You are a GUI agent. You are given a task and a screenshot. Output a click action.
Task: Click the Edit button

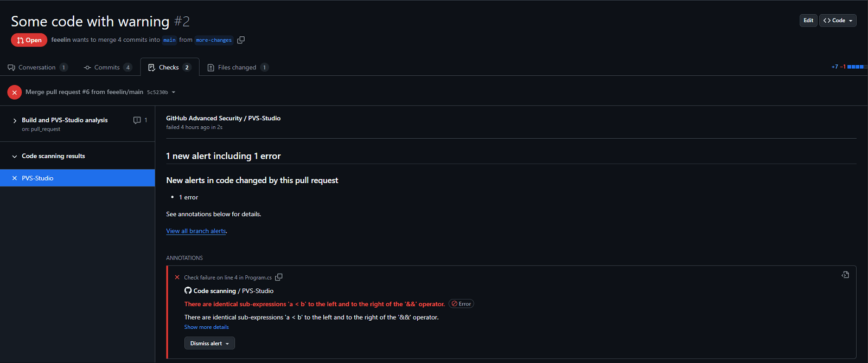[808, 21]
